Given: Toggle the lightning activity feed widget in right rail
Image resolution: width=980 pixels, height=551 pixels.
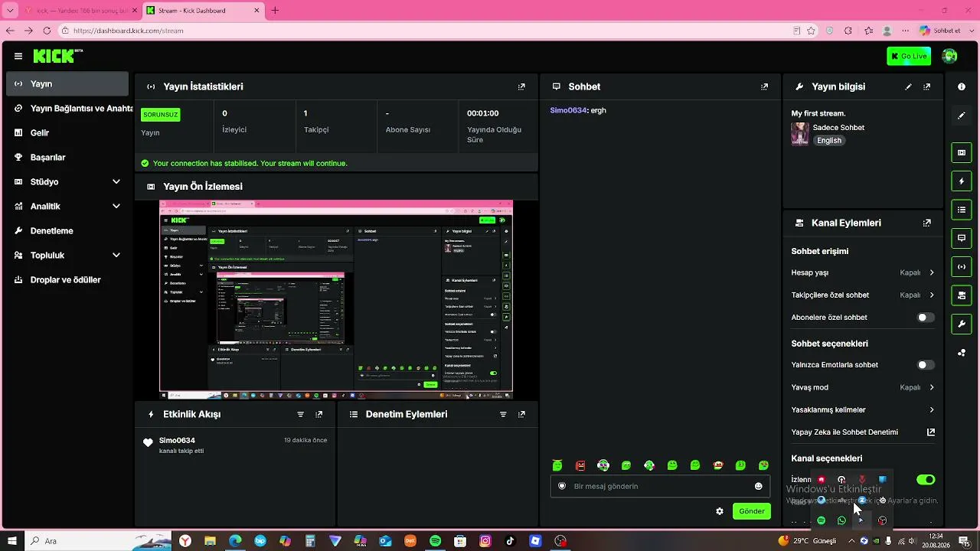Looking at the screenshot, I should [962, 181].
